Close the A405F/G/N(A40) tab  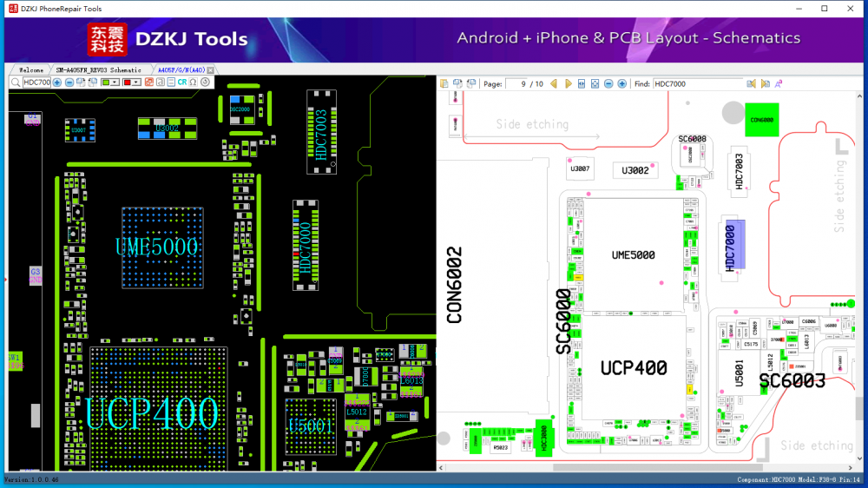click(x=211, y=69)
